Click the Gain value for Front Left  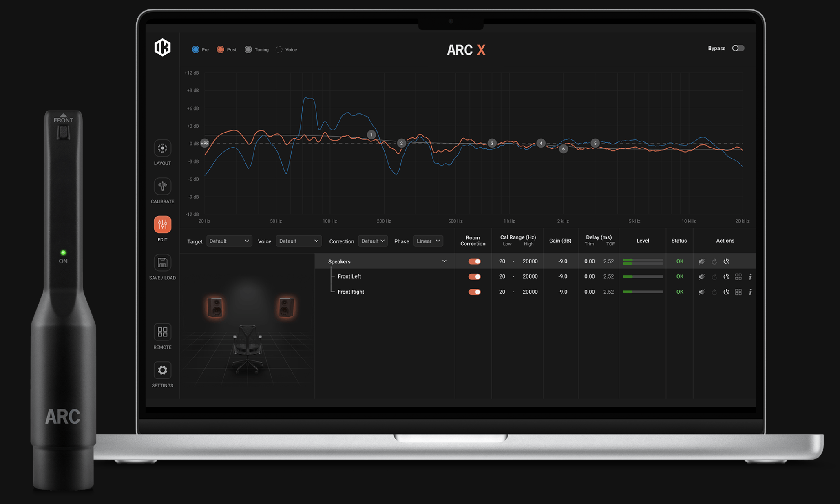563,276
